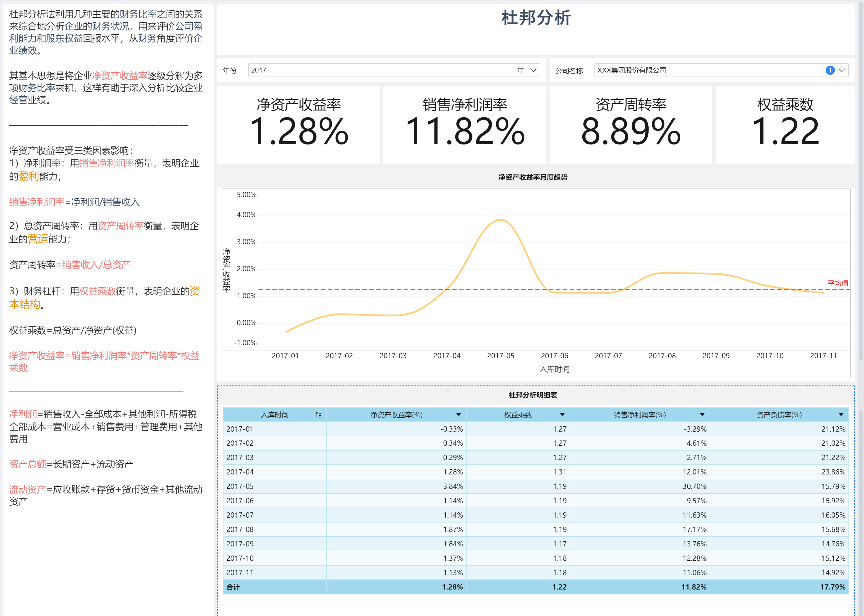
Task: Click the 杜邦分析明细表 table title
Action: (x=533, y=395)
